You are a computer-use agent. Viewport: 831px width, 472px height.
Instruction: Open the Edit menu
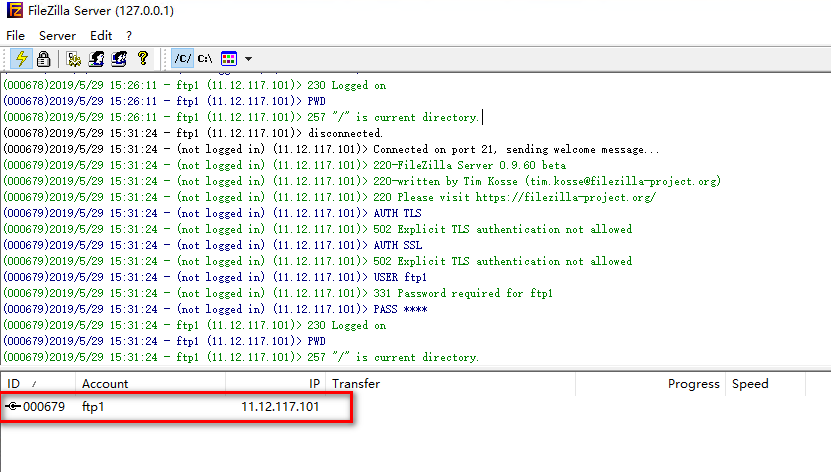point(101,35)
